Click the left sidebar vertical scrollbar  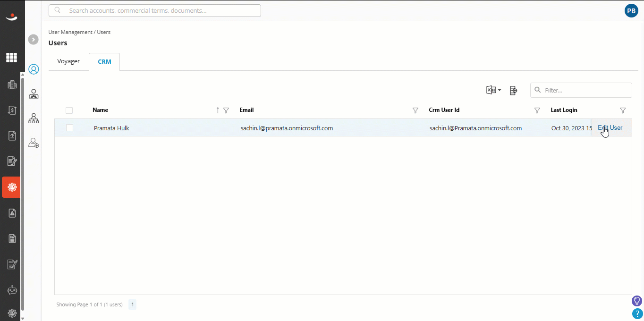click(22, 194)
